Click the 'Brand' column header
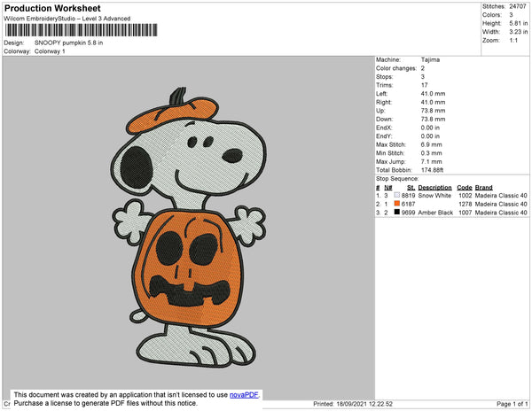The image size is (532, 411). (x=483, y=188)
